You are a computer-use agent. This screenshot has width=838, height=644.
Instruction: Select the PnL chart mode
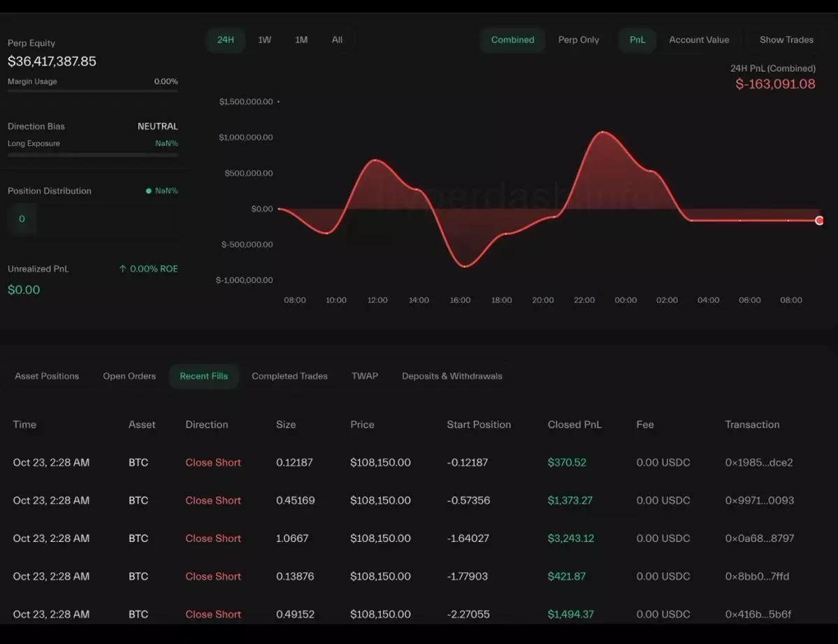click(637, 40)
